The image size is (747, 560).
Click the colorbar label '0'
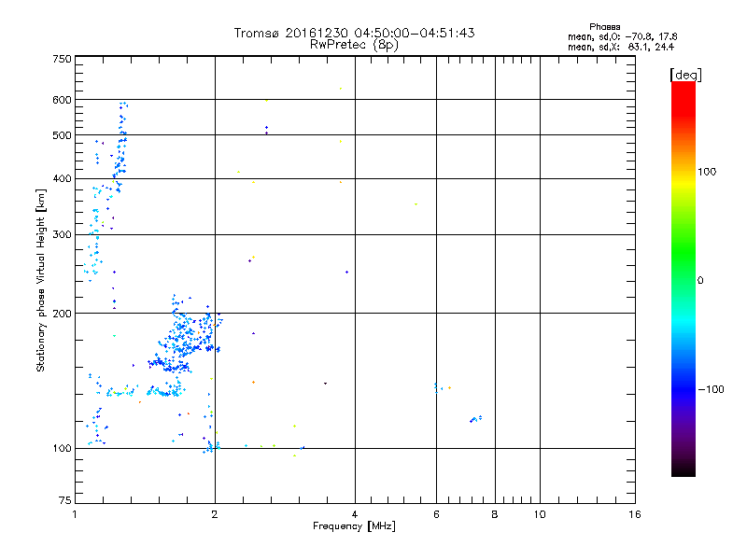tap(700, 281)
